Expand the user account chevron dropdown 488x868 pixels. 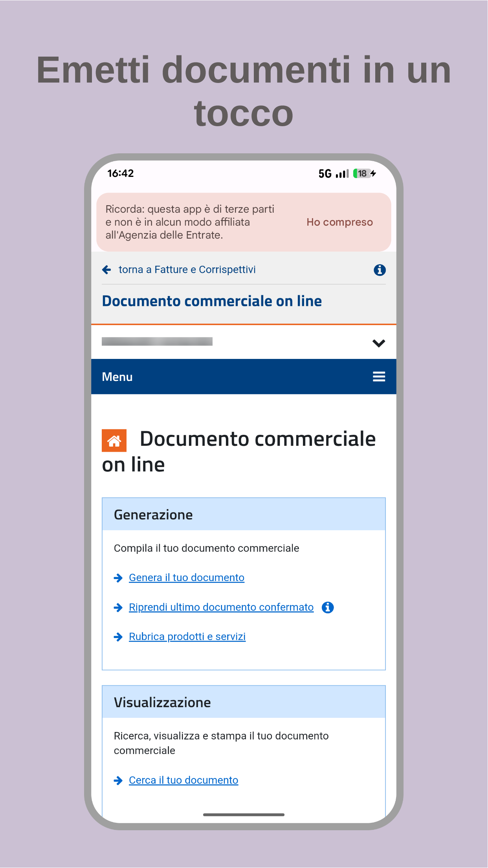(378, 343)
